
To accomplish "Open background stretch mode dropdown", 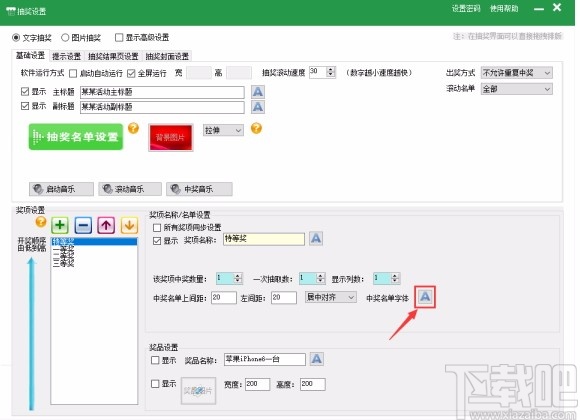I will pyautogui.click(x=223, y=130).
